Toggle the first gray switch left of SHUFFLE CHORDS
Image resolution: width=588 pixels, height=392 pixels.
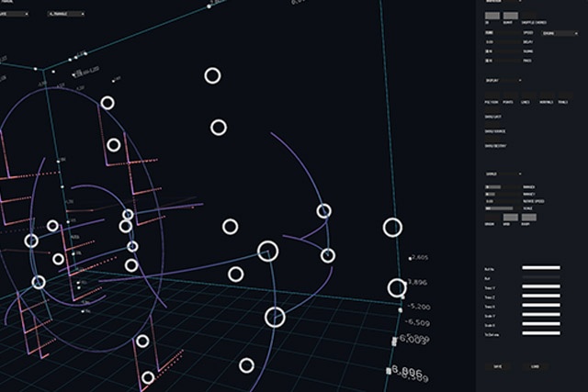point(492,16)
